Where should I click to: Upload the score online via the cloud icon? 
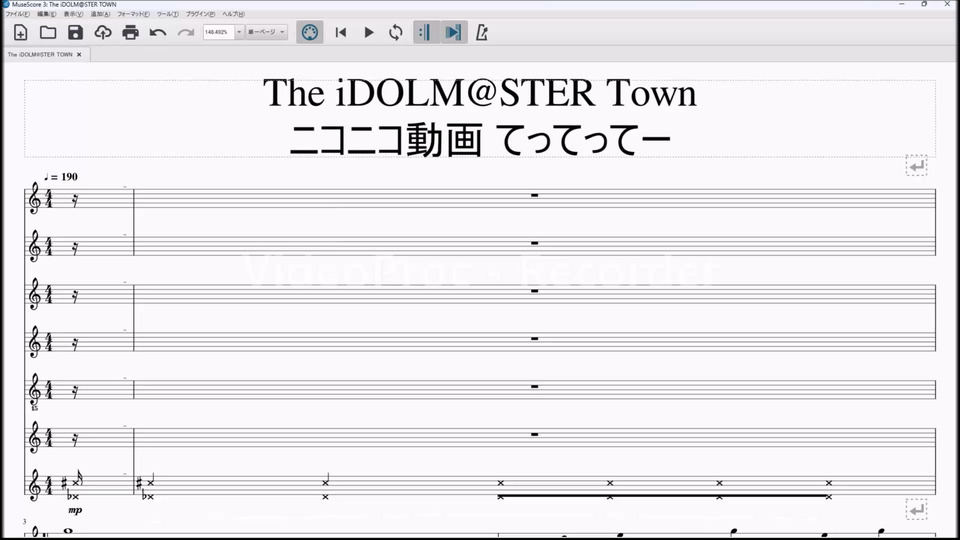pos(103,32)
